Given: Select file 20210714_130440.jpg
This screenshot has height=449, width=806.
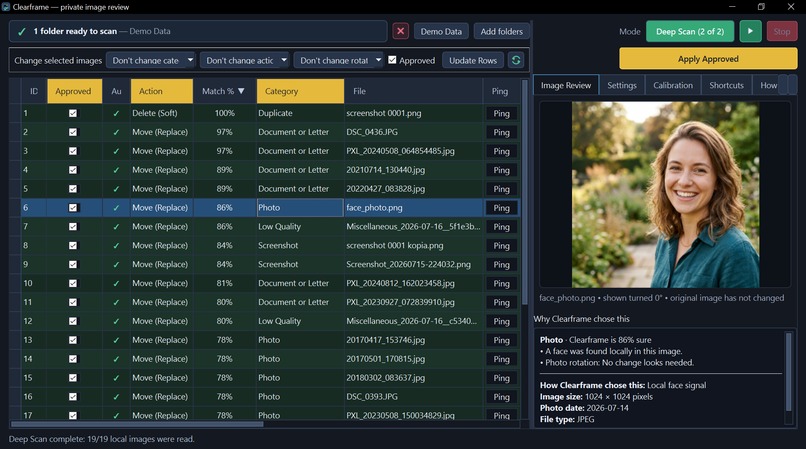Looking at the screenshot, I should [386, 170].
